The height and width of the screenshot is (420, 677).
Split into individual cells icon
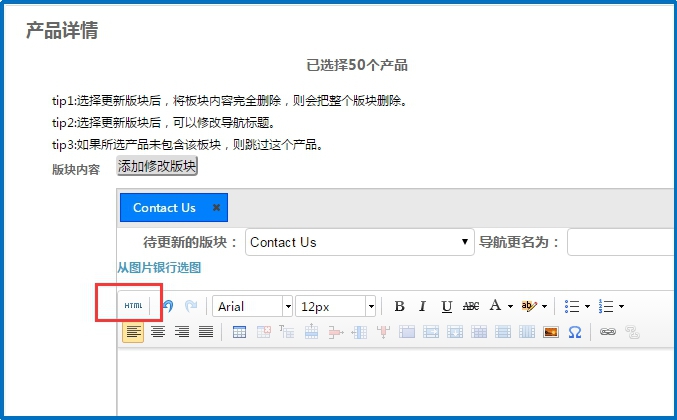(479, 332)
